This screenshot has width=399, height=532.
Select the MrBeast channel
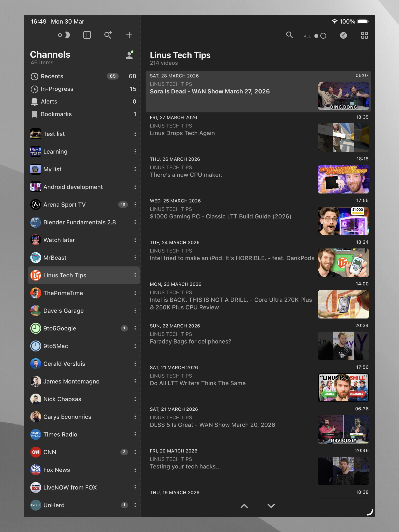(84, 257)
